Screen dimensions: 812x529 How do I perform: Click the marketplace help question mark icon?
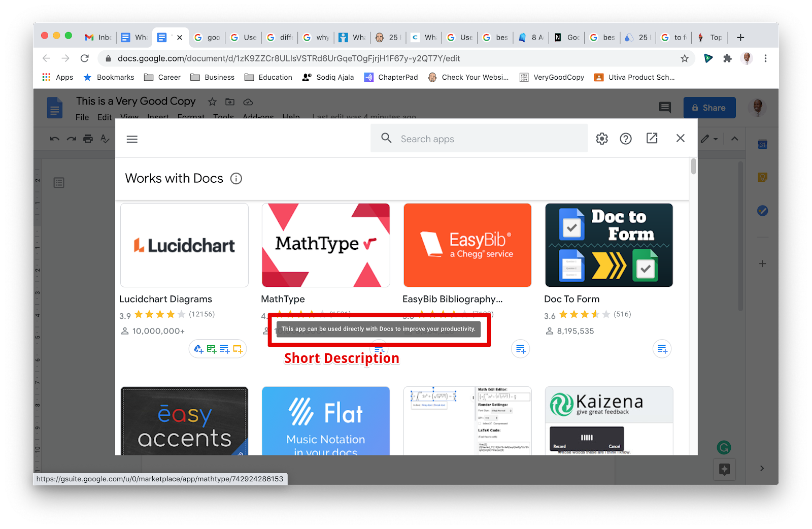click(x=626, y=138)
